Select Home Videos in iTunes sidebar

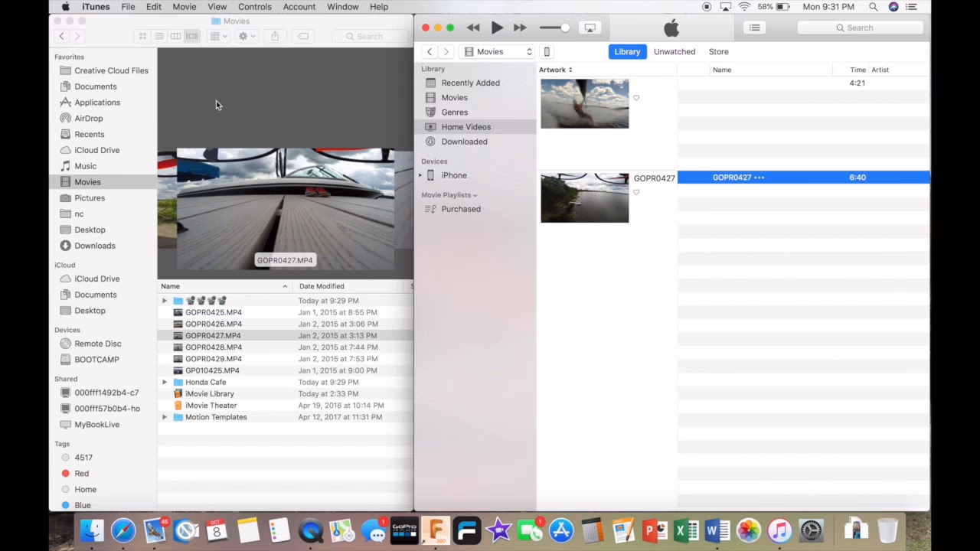tap(475, 126)
